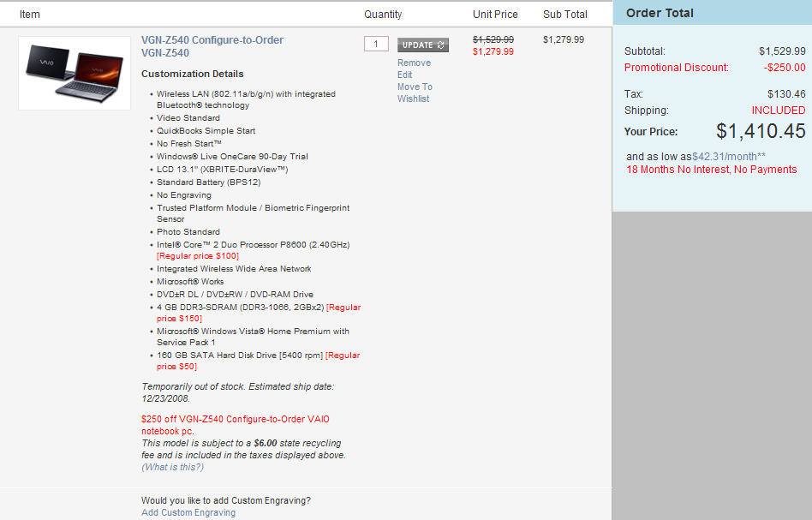Image resolution: width=812 pixels, height=520 pixels.
Task: Click the Standard Battery (BPS12) detail
Action: (209, 182)
